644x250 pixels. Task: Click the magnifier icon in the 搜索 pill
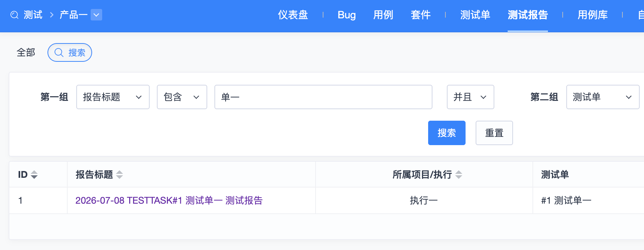[x=59, y=52]
